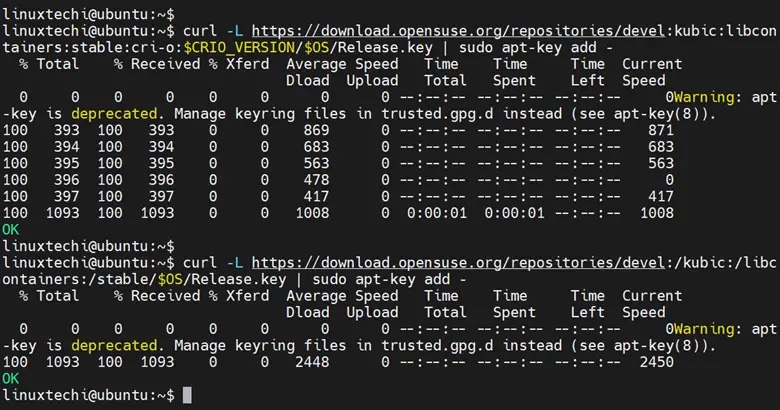
Task: Click '% Received' header in second table
Action: tap(157, 295)
